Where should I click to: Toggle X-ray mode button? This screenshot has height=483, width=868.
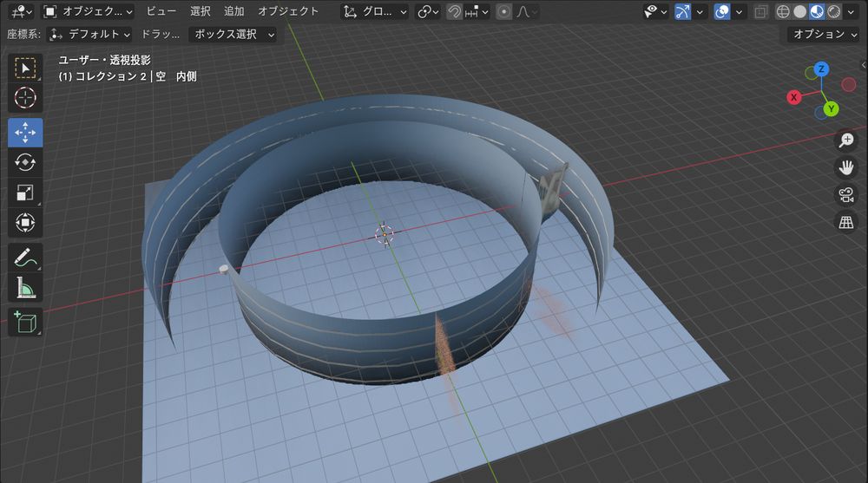tap(761, 11)
